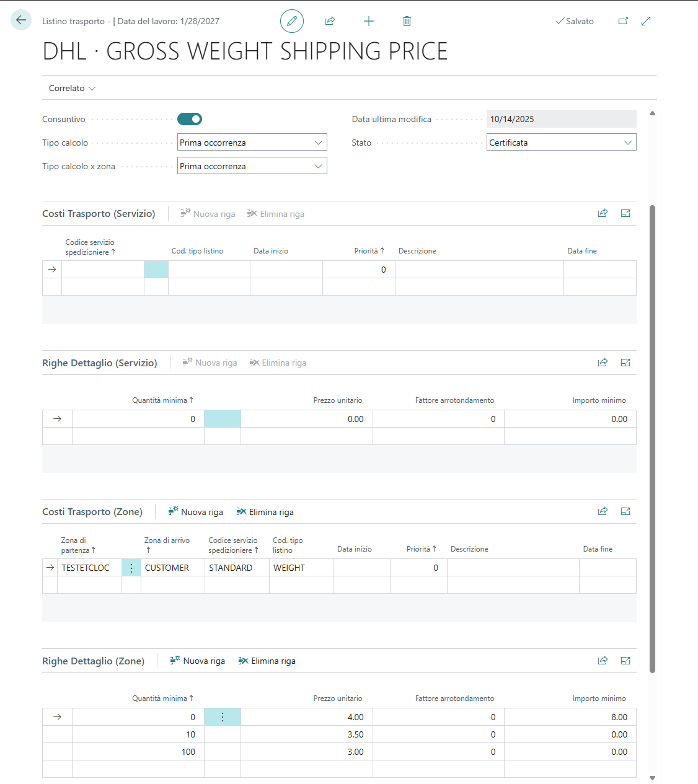Open the Stato dropdown
The height and width of the screenshot is (784, 698).
[x=561, y=143]
